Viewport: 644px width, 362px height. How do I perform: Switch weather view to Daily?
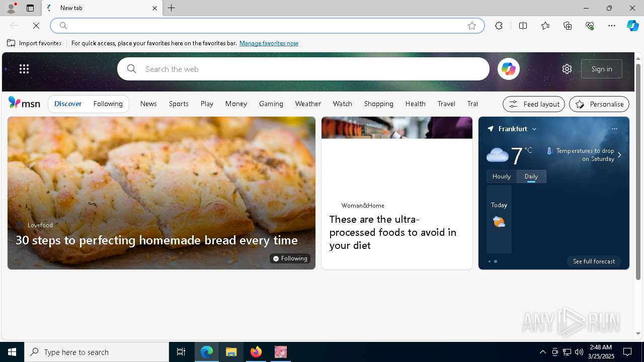[x=531, y=176]
